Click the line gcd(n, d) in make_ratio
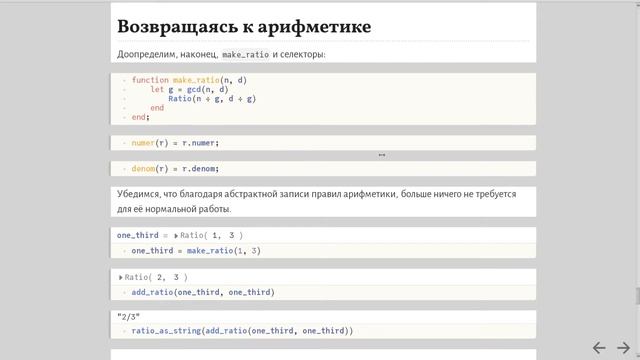The height and width of the screenshot is (360, 640). pyautogui.click(x=189, y=89)
